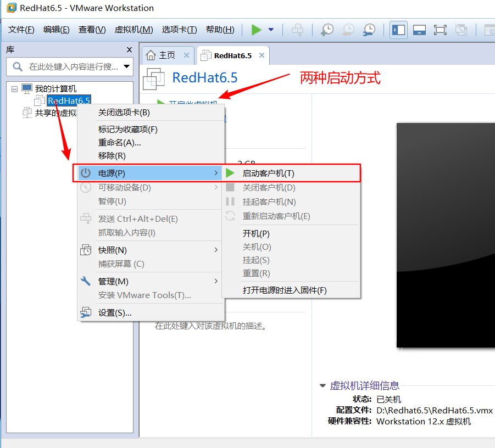The image size is (495, 448).
Task: Take a snapshot of the virtual machine
Action: point(327,30)
